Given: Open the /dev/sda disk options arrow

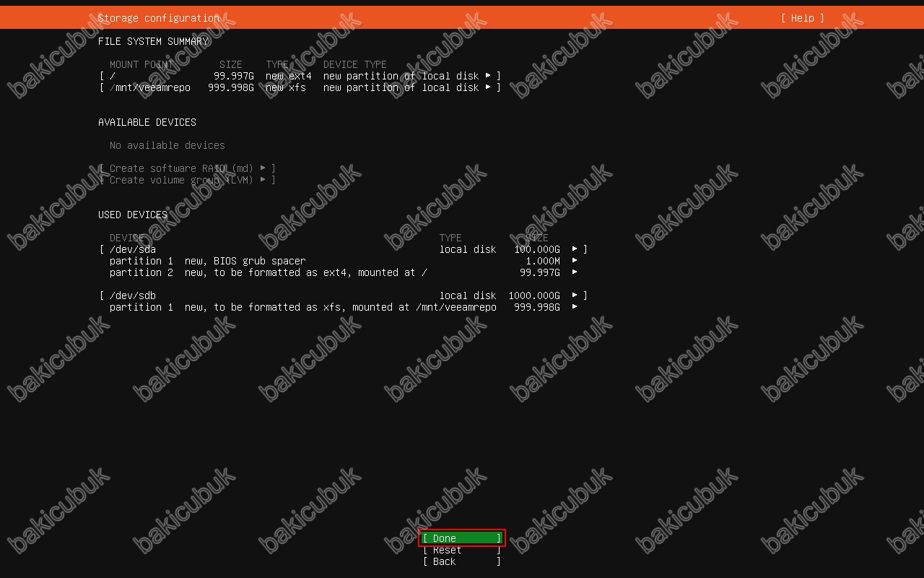Looking at the screenshot, I should 575,249.
